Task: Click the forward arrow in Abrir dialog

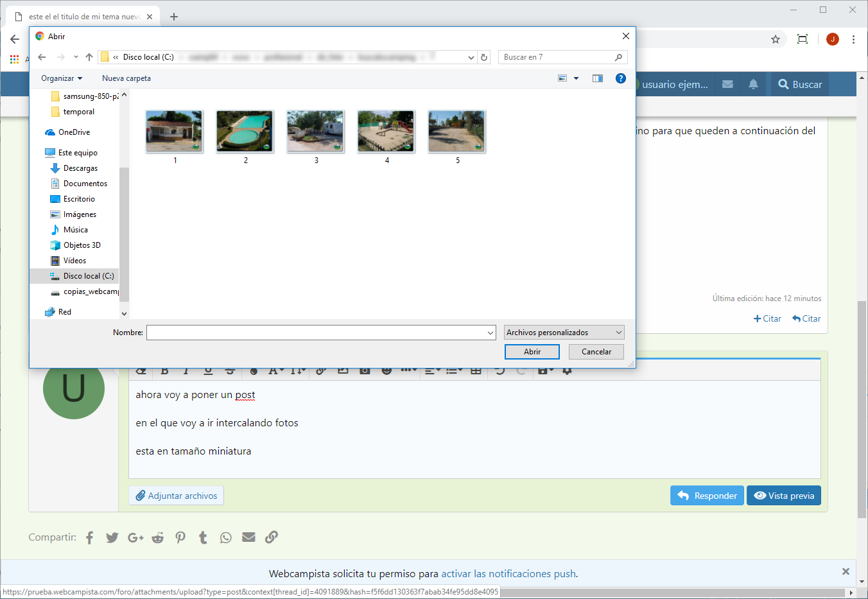Action: (x=60, y=57)
